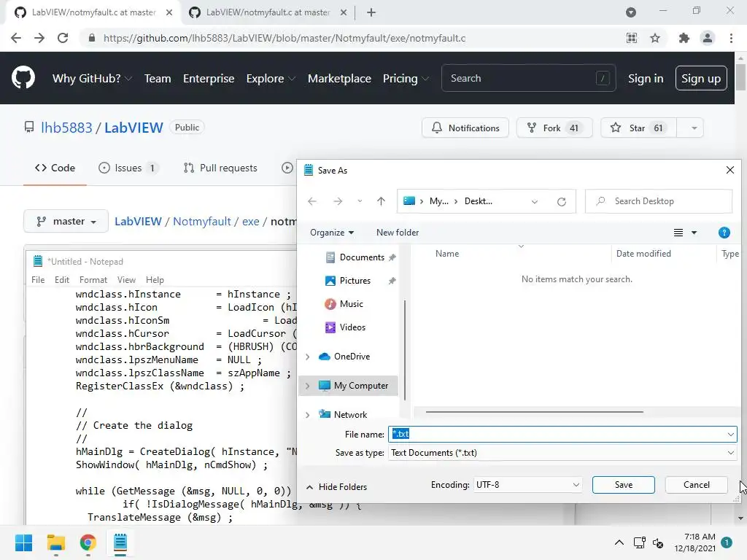Screen dimensions: 747x560
Task: Click Notepad icon on taskbar
Action: coord(120,542)
